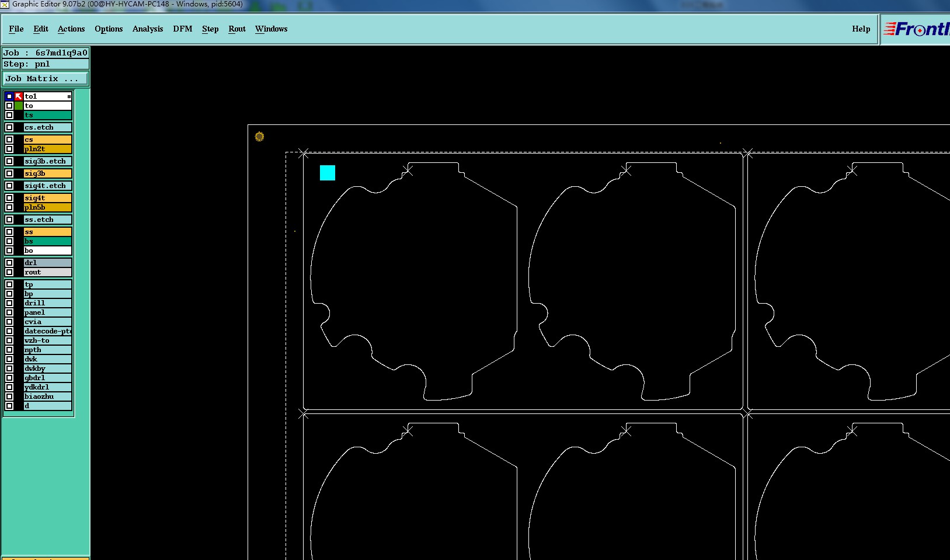Open the DFM menu
This screenshot has width=950, height=560.
(x=183, y=29)
